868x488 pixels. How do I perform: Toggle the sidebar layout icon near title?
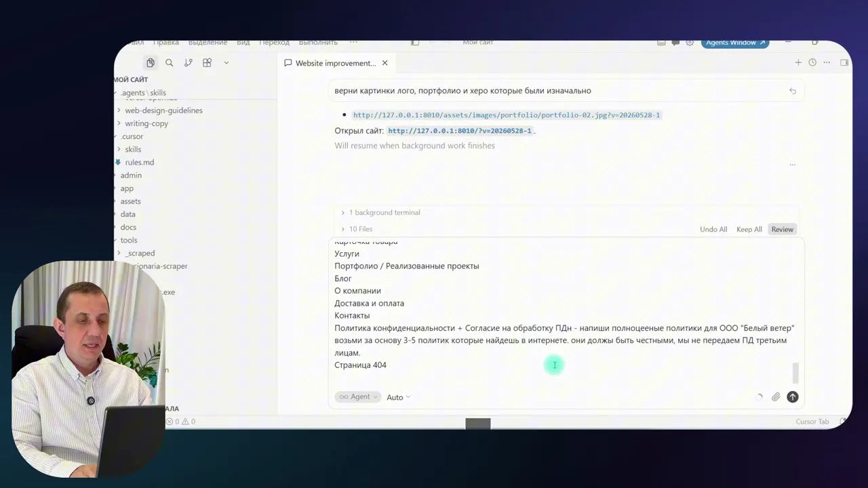coord(415,43)
